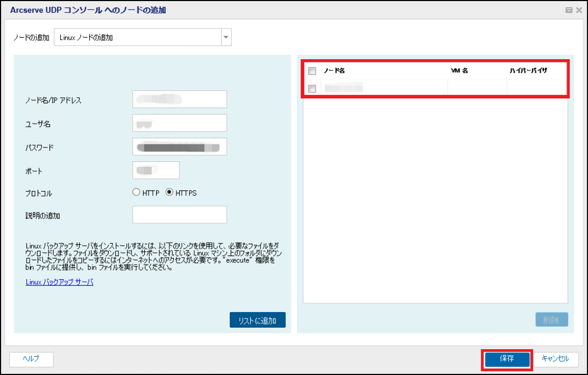Select the パスワード input box
This screenshot has width=588, height=375.
(180, 147)
